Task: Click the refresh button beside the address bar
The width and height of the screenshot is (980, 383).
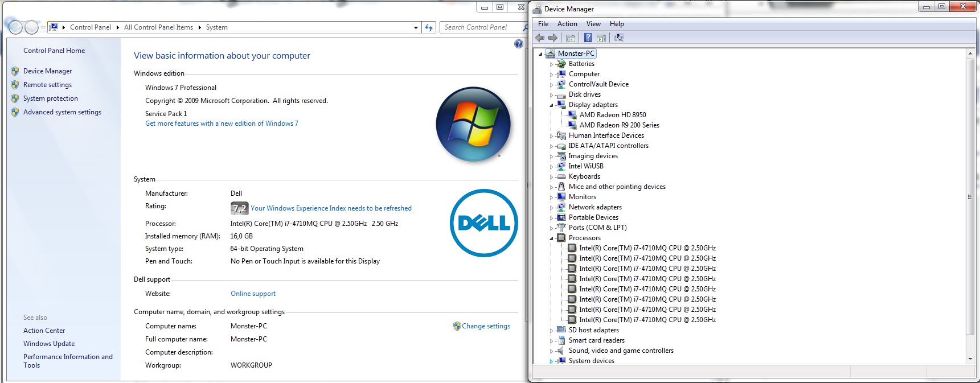Action: click(429, 27)
